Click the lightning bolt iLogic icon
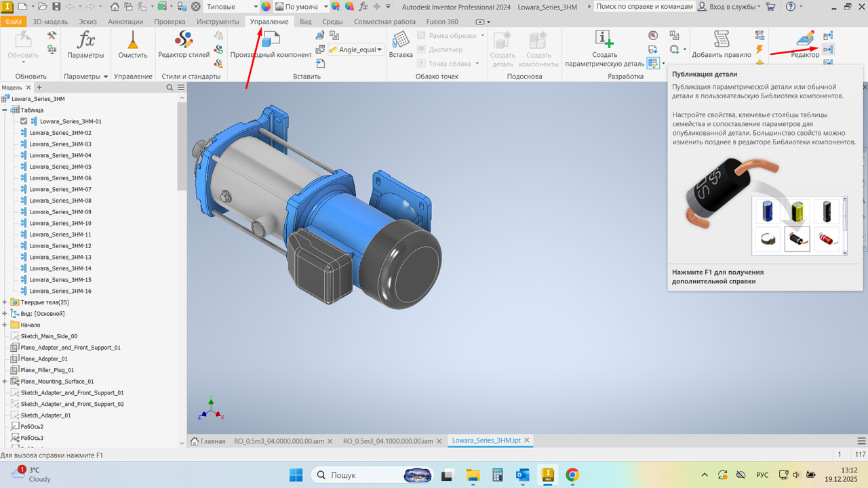Viewport: 868px width, 488px height. [x=759, y=49]
